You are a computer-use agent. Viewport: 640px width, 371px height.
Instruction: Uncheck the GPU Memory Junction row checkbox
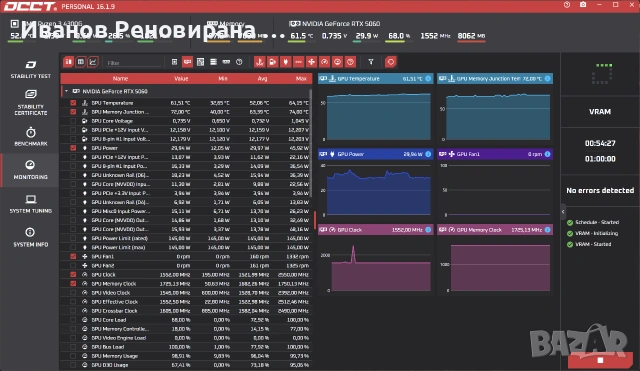[73, 112]
